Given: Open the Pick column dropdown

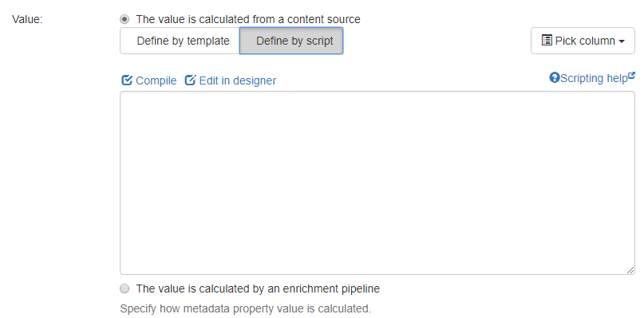Looking at the screenshot, I should point(583,41).
